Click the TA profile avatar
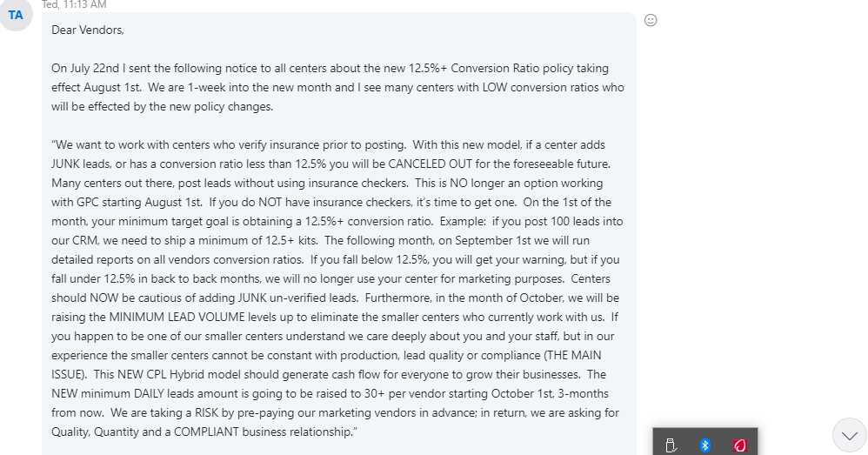This screenshot has width=868, height=455. (16, 15)
